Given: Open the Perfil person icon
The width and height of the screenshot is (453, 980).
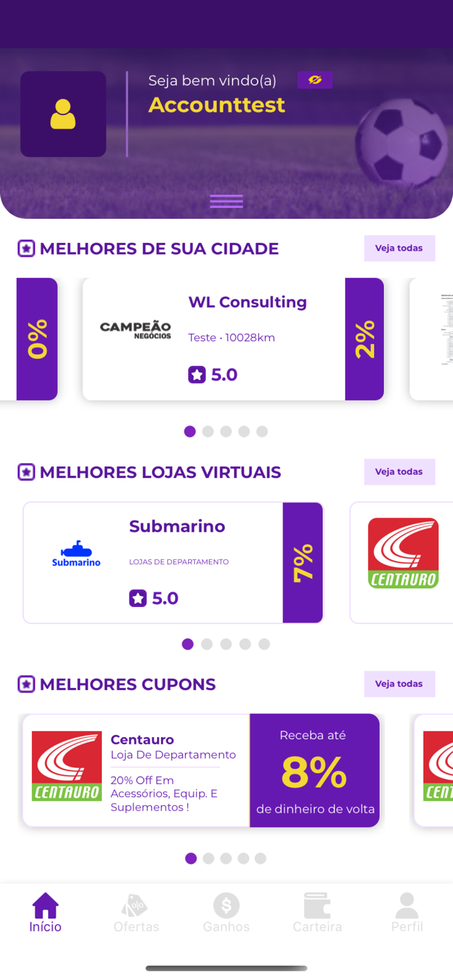Looking at the screenshot, I should (x=407, y=906).
